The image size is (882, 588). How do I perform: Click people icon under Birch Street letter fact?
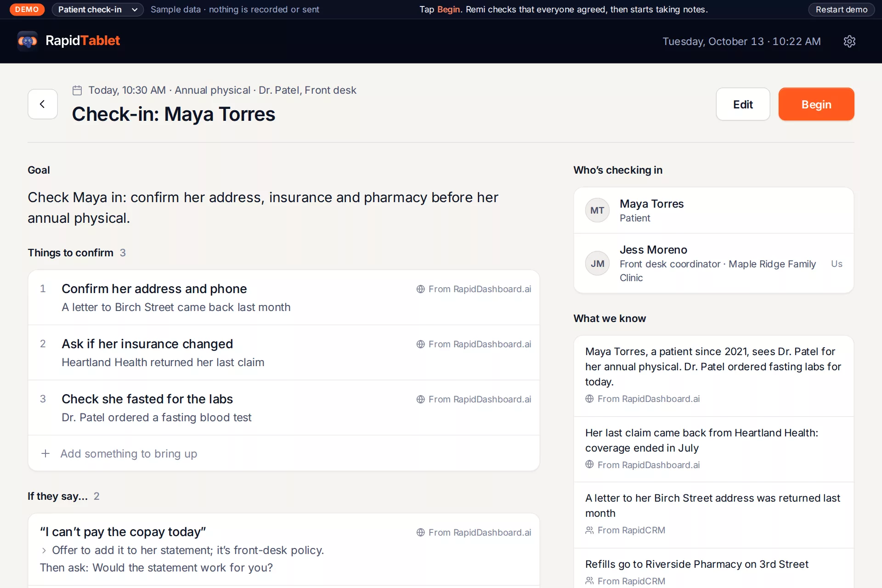[x=589, y=530]
